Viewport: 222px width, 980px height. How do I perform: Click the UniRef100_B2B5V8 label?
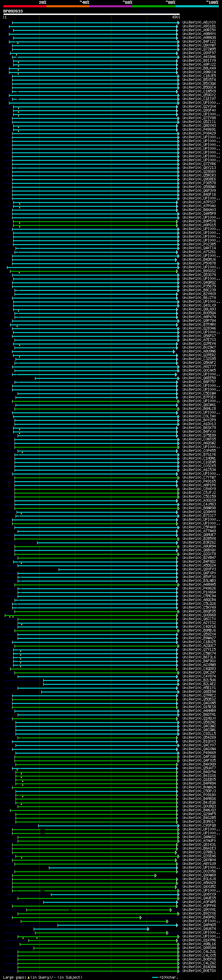pos(199,539)
